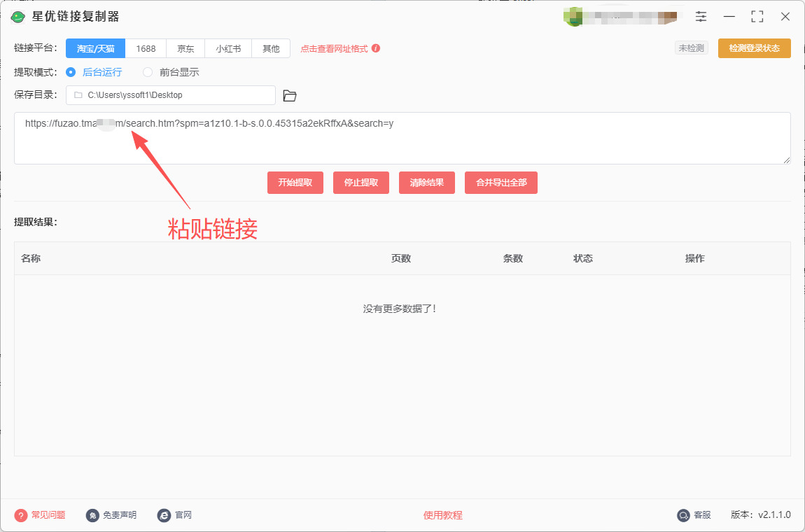Click the 操作 column header
The height and width of the screenshot is (532, 805).
point(695,258)
